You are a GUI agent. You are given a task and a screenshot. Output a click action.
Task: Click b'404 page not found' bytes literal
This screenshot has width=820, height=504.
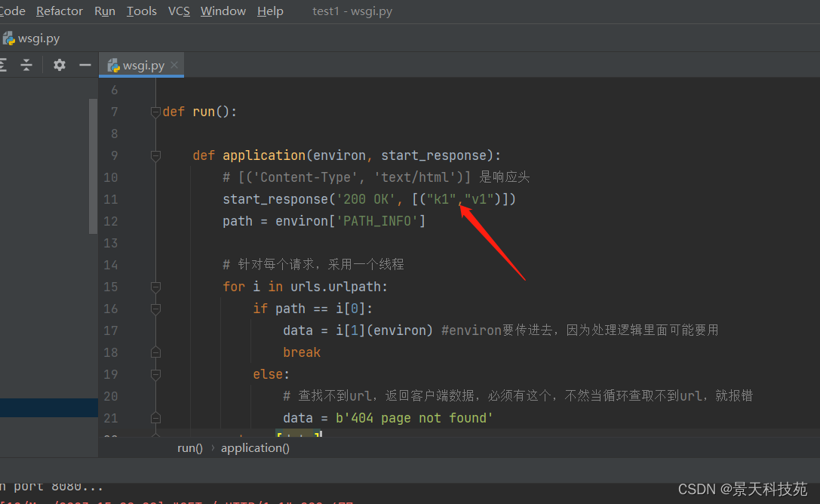click(x=414, y=418)
